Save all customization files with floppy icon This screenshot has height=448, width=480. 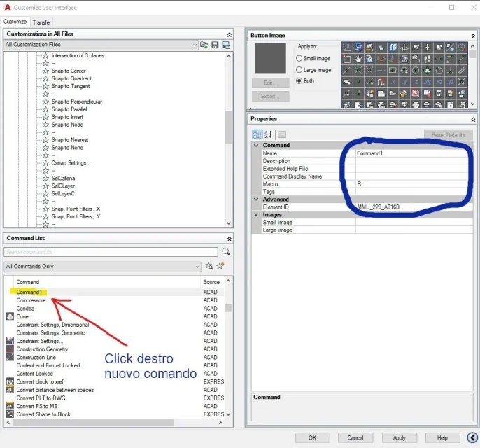coord(215,45)
